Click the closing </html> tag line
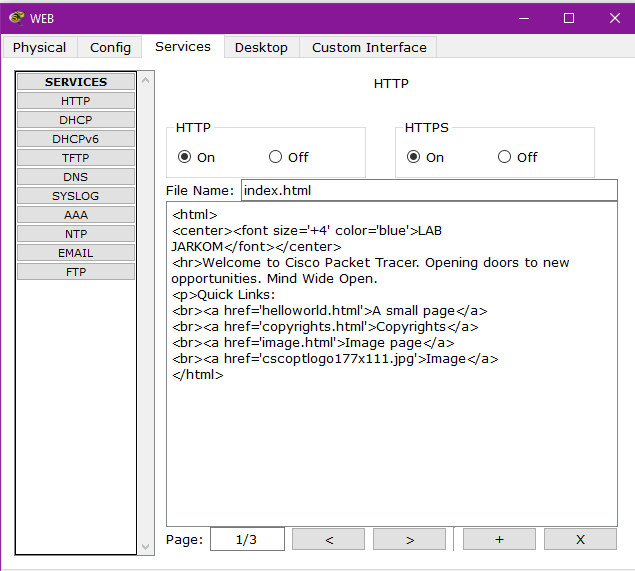This screenshot has height=571, width=635. click(x=198, y=375)
